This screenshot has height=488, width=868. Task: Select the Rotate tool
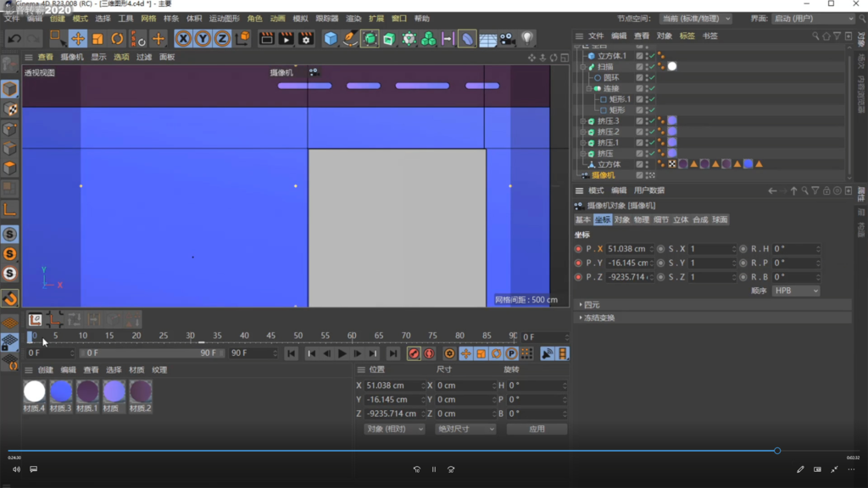tap(117, 39)
